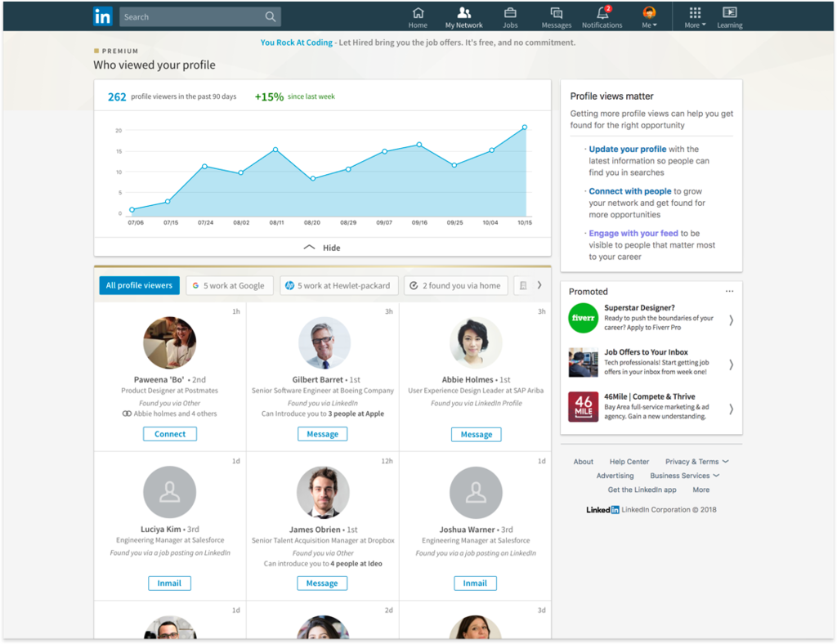Image resolution: width=837 pixels, height=644 pixels.
Task: Open Paweena 'Bo' profile photo
Action: [170, 342]
